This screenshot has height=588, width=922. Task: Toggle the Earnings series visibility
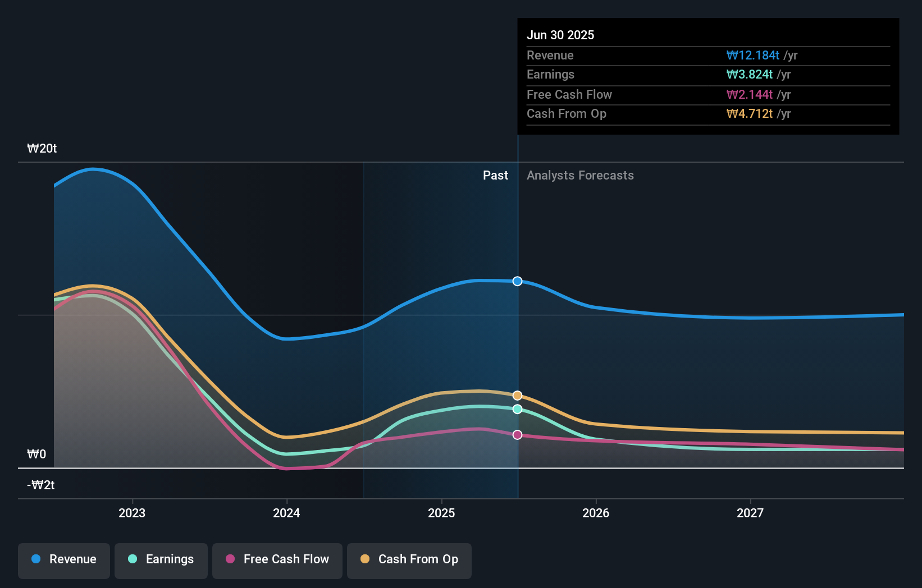point(161,559)
